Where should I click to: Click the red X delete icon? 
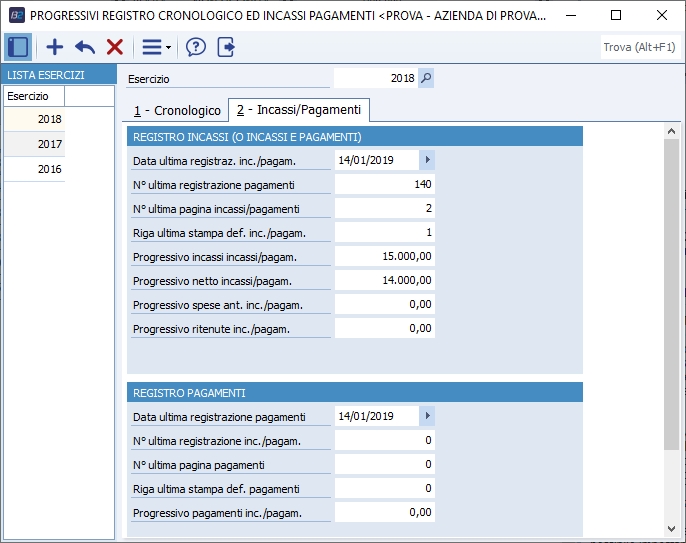(x=115, y=47)
